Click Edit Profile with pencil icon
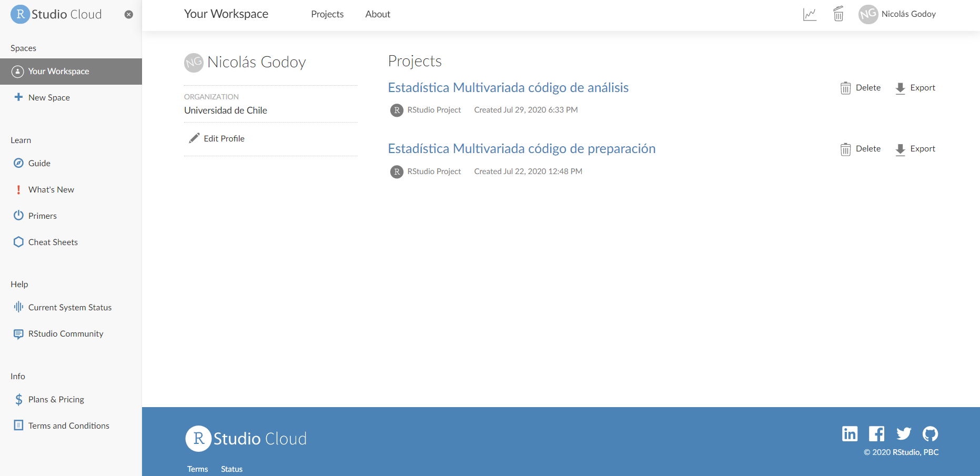Screen dimensions: 980x476 217,138
